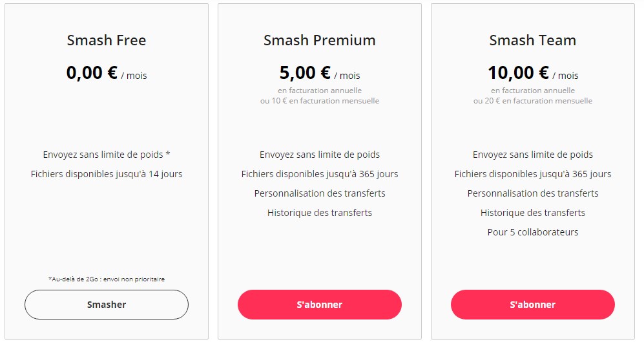Click the 5,00 € monthly price
This screenshot has height=346, width=644.
[306, 72]
